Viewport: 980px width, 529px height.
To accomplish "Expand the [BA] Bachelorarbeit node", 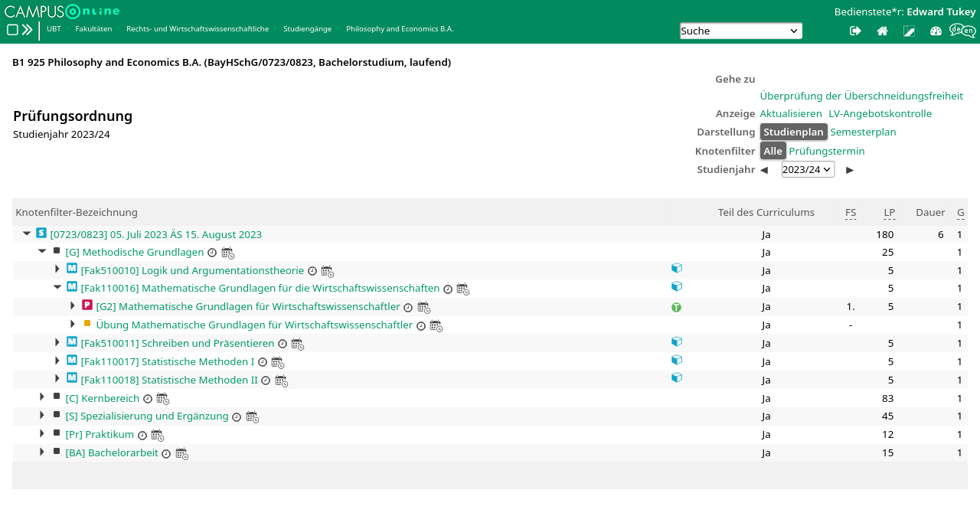I will point(42,452).
